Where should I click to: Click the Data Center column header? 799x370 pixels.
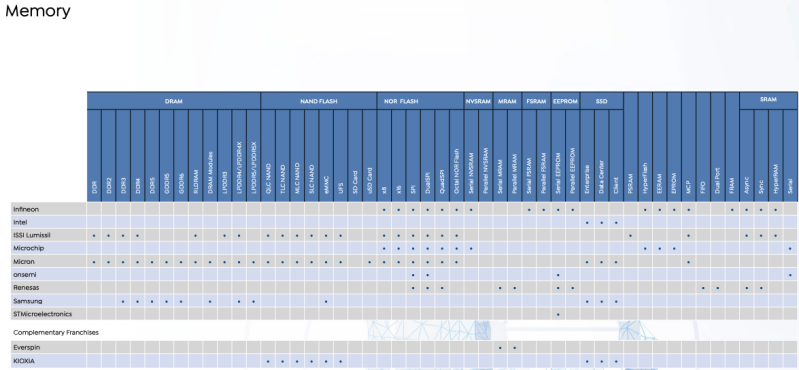tap(601, 155)
